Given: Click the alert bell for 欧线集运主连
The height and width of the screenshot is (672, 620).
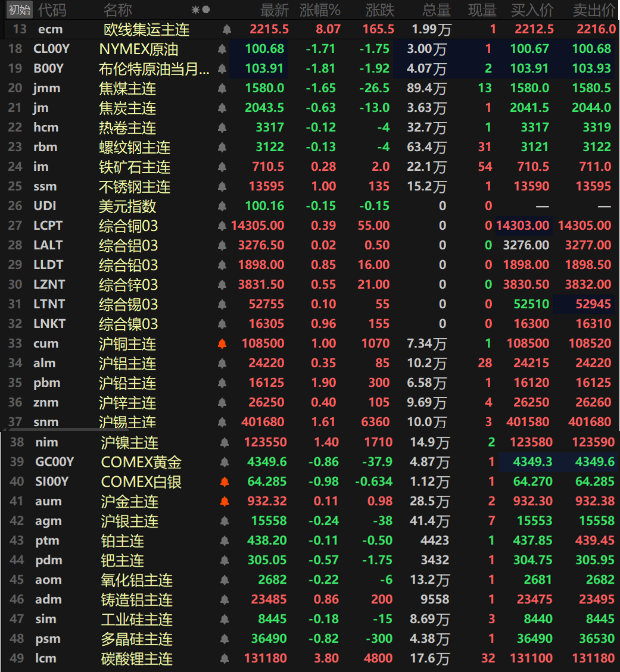Looking at the screenshot, I should (x=227, y=30).
